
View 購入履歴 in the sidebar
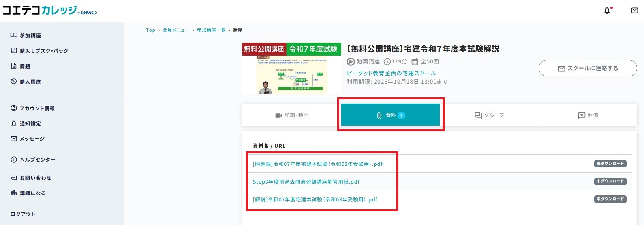point(30,82)
